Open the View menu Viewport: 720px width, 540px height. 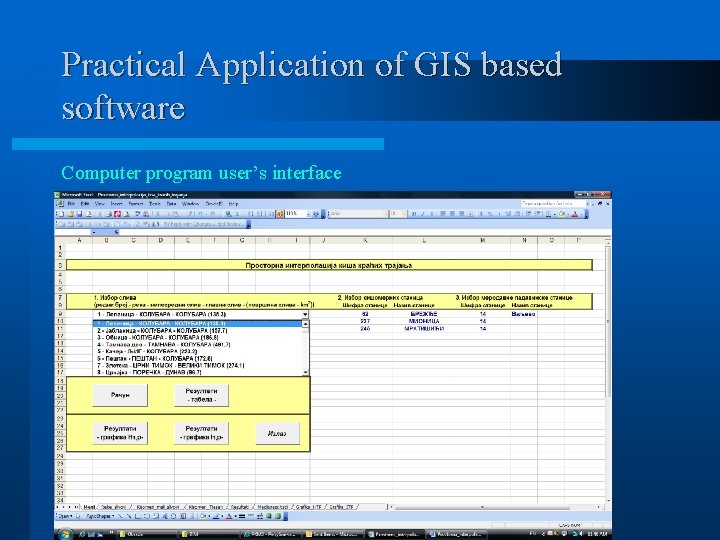(x=100, y=204)
